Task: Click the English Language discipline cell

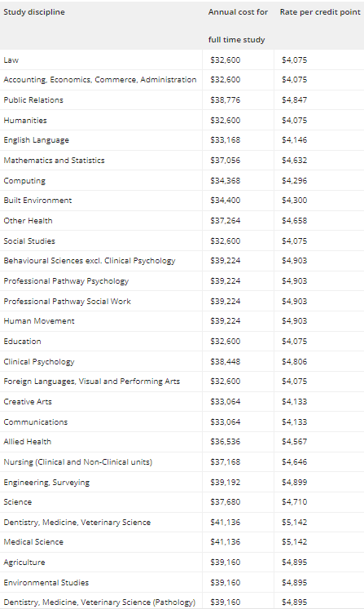Action: click(x=37, y=140)
